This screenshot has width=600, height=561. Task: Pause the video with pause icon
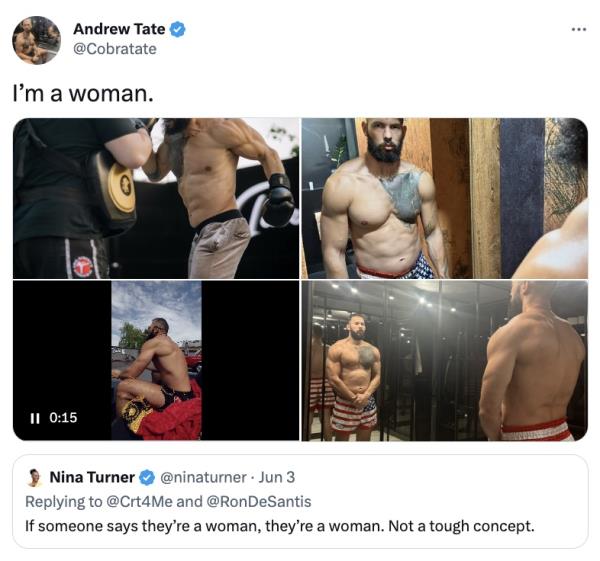click(x=34, y=418)
